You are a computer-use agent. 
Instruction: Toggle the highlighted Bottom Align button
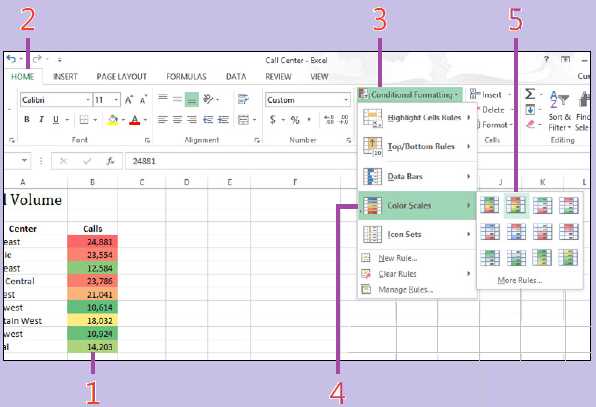(192, 100)
